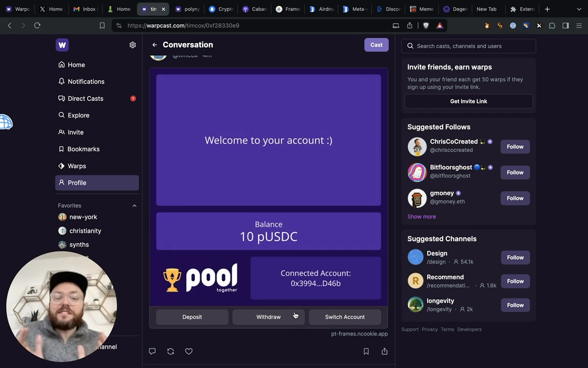Open the browser extensions puzzle icon
The width and height of the screenshot is (588, 368).
552,26
